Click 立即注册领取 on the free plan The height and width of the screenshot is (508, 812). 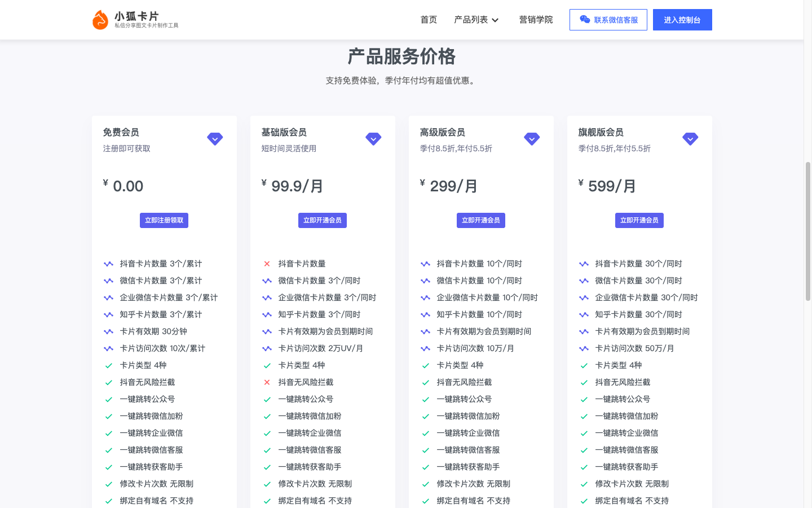(x=164, y=220)
